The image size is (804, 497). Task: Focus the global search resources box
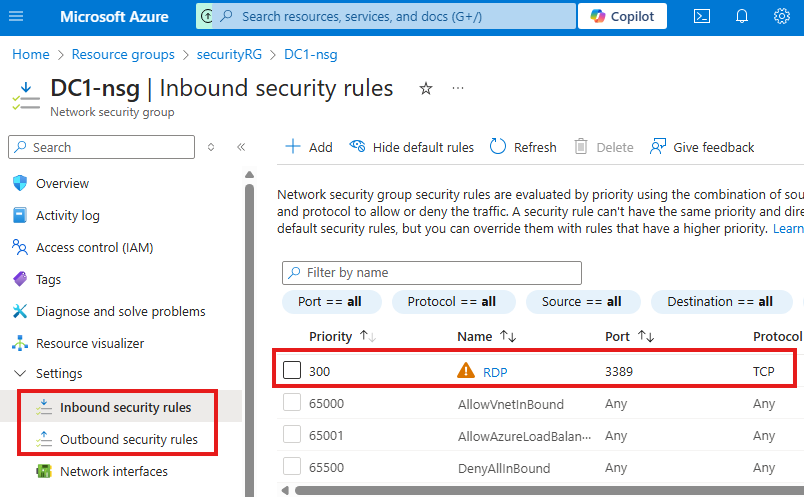(x=395, y=16)
